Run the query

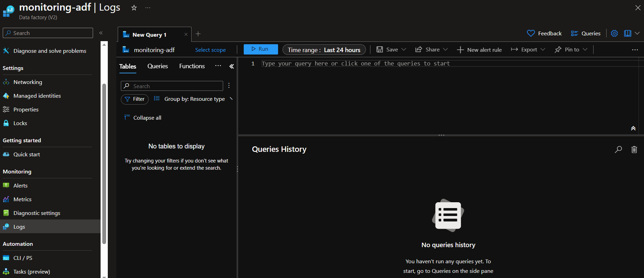tap(261, 49)
